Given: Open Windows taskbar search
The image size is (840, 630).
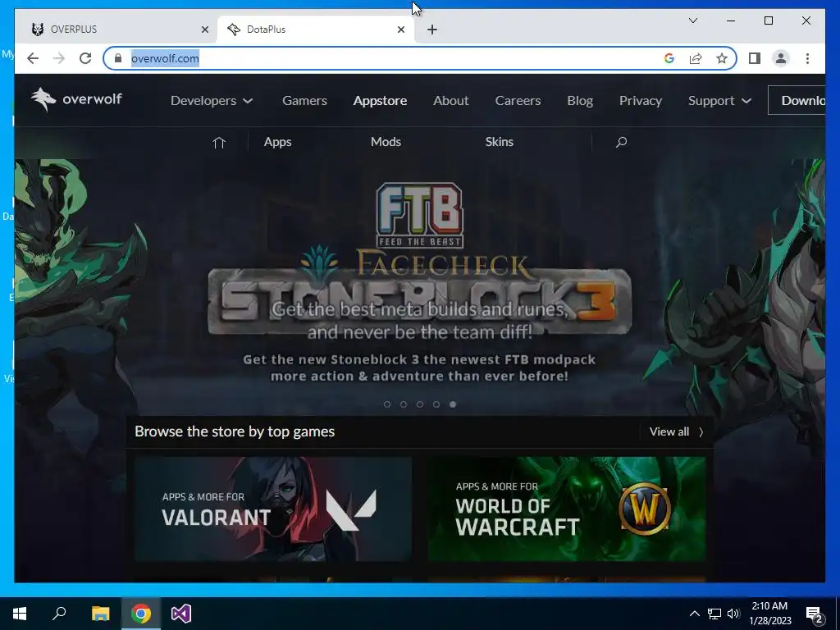Looking at the screenshot, I should tap(59, 614).
